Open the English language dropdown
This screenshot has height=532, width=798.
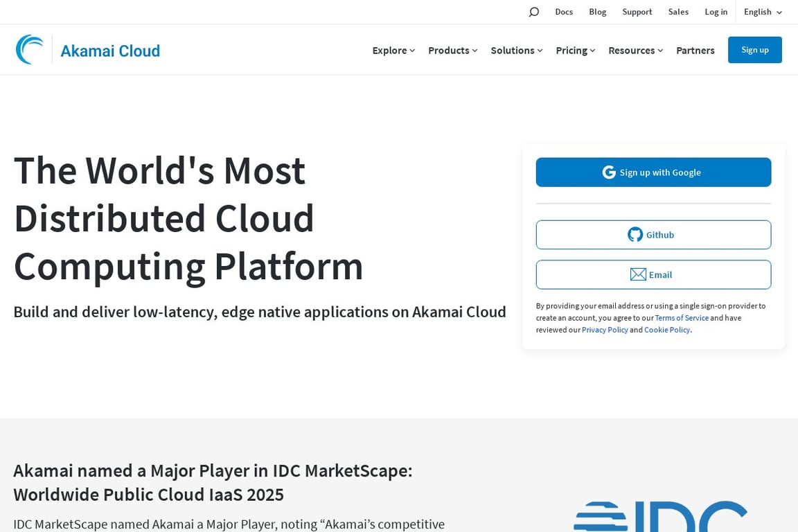click(763, 12)
